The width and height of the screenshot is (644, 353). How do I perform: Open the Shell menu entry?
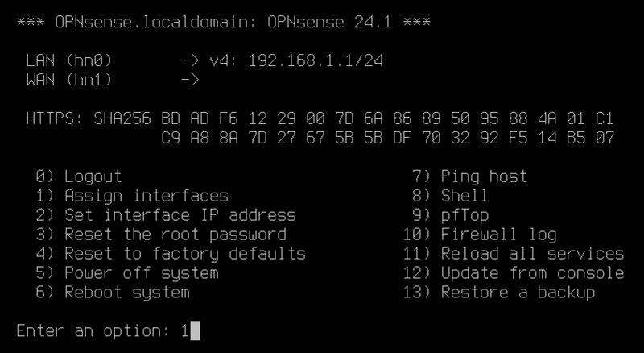point(464,196)
